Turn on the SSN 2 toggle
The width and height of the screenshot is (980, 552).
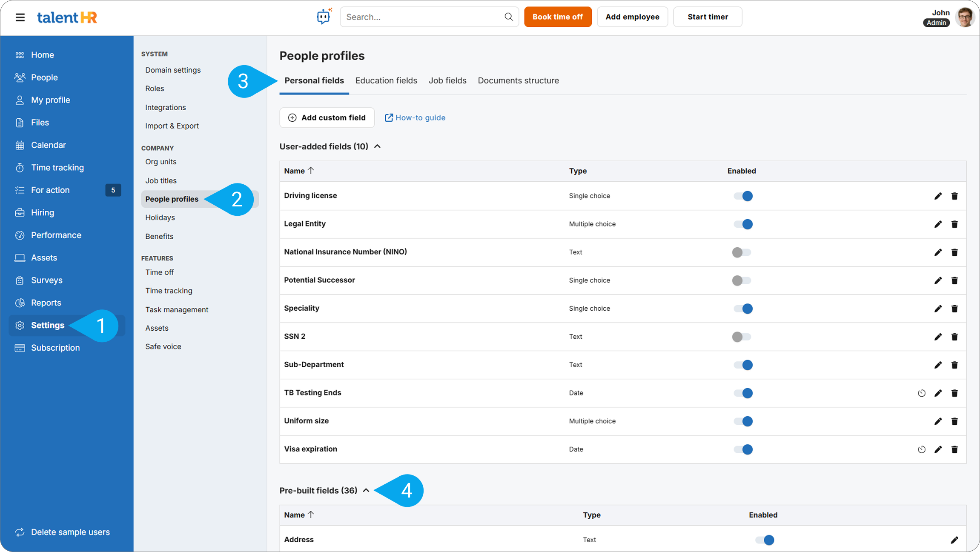(742, 337)
